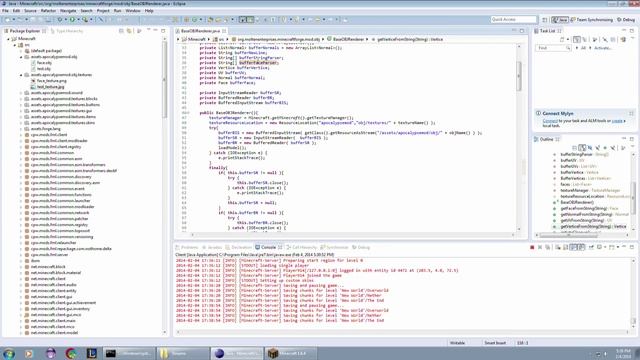This screenshot has width=640, height=360.
Task: Select net.minecraft.block package
Action: (x=48, y=267)
